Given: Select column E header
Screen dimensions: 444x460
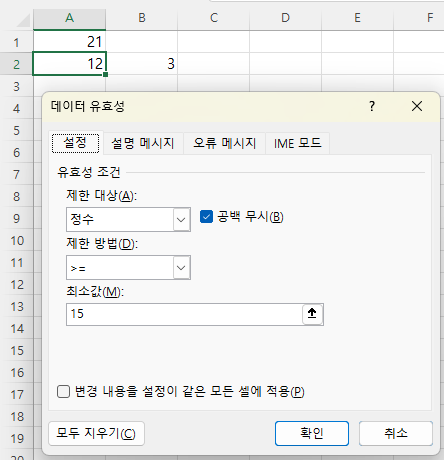Looking at the screenshot, I should pos(357,18).
